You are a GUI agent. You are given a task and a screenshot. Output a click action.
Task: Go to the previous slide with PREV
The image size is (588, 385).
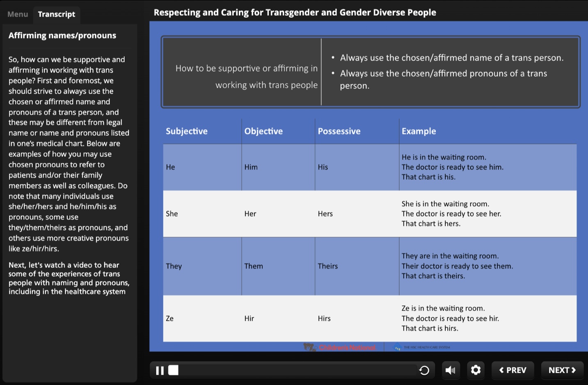click(x=512, y=370)
